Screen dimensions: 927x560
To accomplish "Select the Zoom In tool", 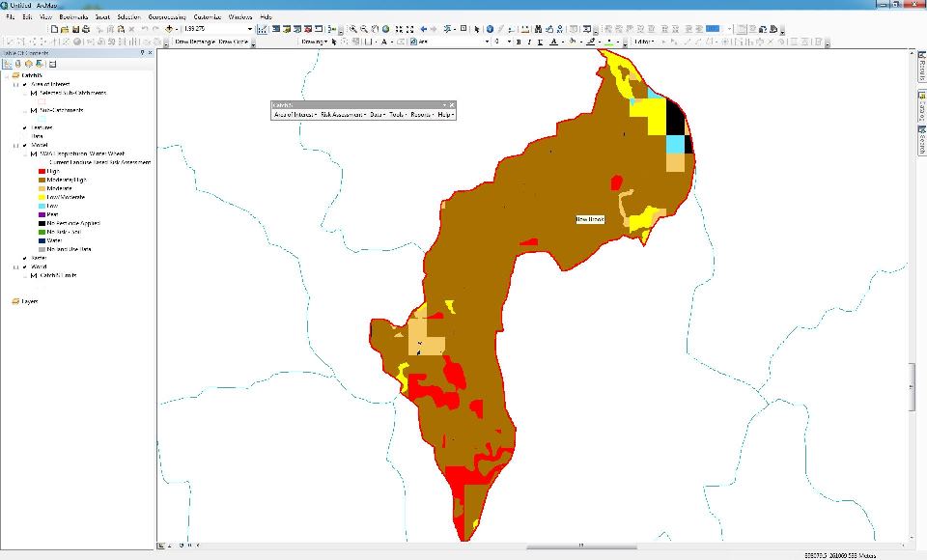I will click(353, 29).
